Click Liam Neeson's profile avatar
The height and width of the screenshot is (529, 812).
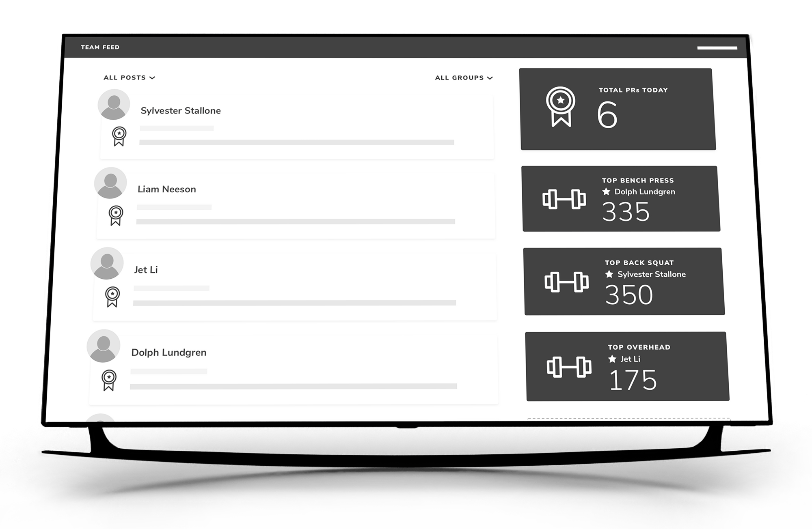[x=110, y=183]
